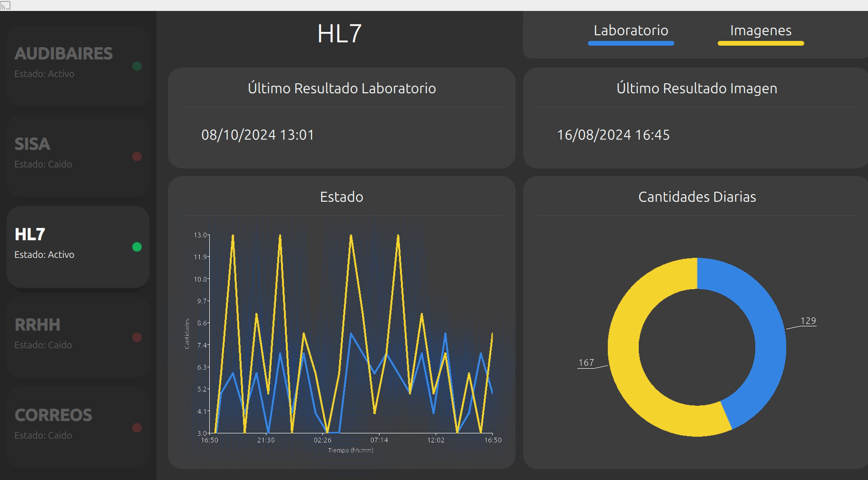Click the red status dot beside RRHH
The image size is (868, 480).
tap(137, 337)
